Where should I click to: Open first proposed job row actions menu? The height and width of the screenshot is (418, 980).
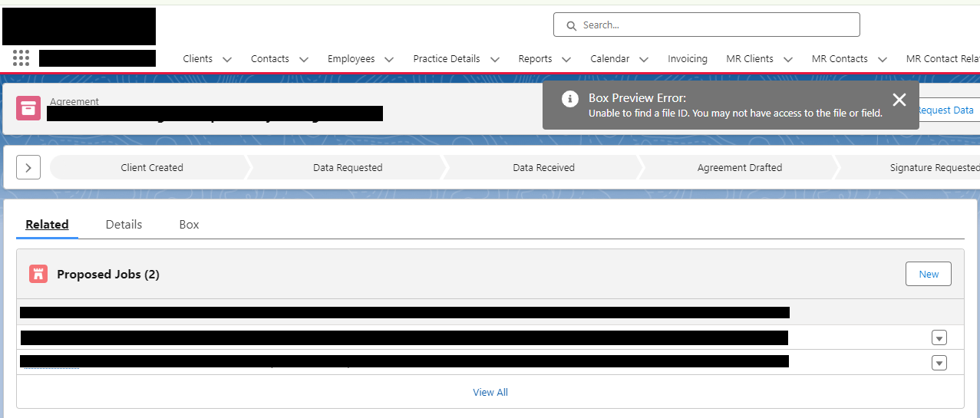click(x=939, y=337)
